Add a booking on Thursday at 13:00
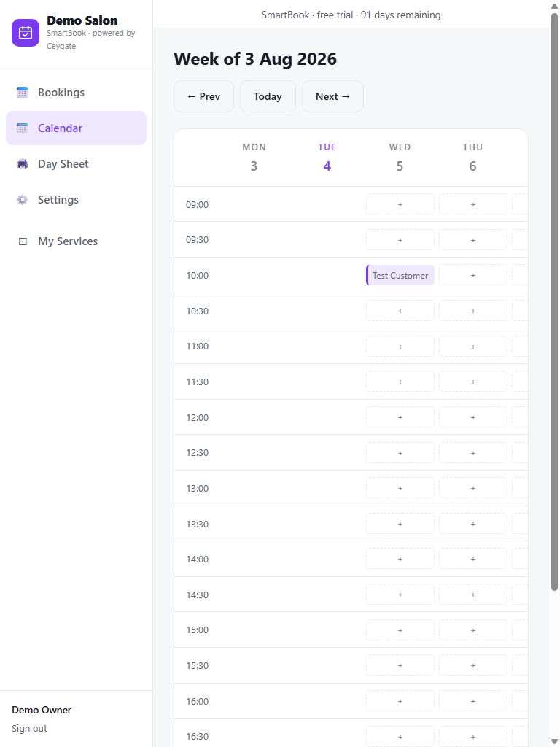Image resolution: width=560 pixels, height=747 pixels. 472,488
